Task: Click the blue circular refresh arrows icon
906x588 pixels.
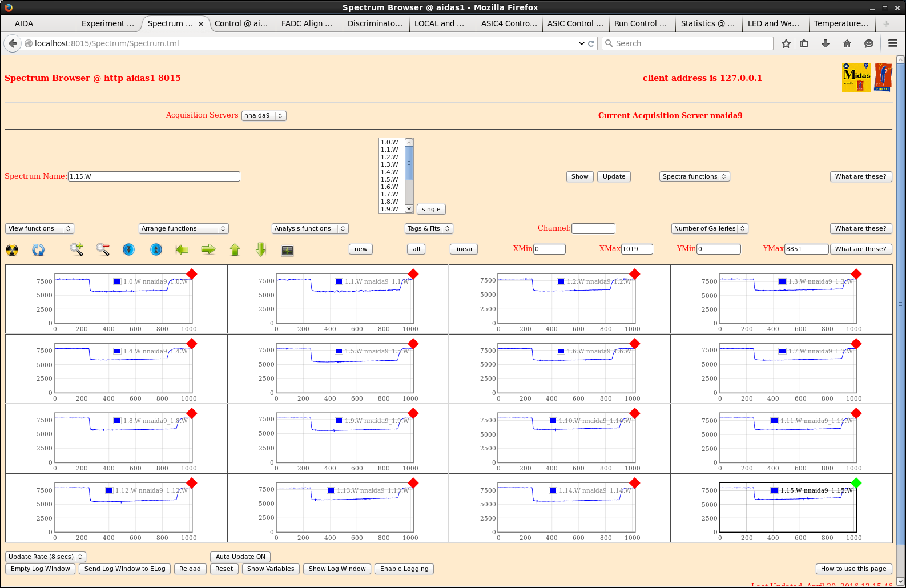Action: pyautogui.click(x=38, y=250)
